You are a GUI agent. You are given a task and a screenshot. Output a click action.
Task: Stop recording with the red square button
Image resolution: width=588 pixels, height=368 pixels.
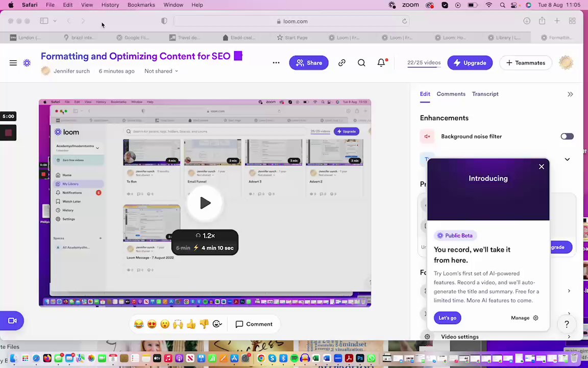[x=8, y=132]
